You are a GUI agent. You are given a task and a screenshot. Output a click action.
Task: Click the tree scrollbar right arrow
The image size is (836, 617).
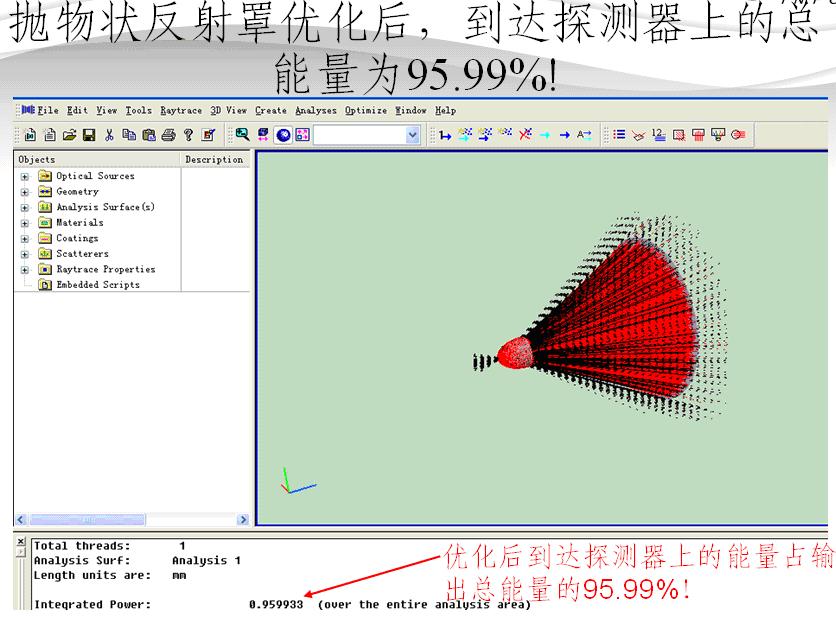tap(243, 519)
